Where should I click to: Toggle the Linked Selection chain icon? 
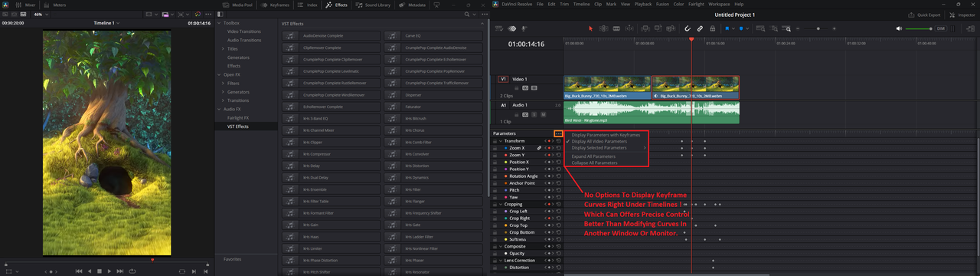[700, 28]
